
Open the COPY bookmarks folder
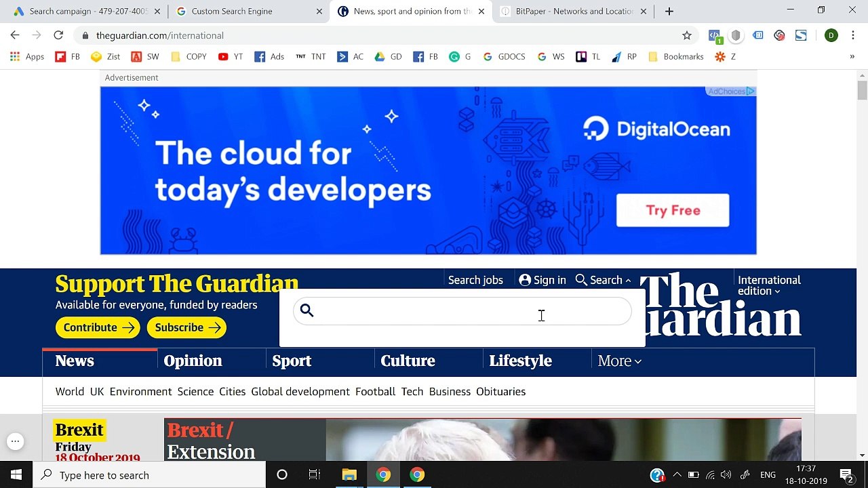point(189,57)
